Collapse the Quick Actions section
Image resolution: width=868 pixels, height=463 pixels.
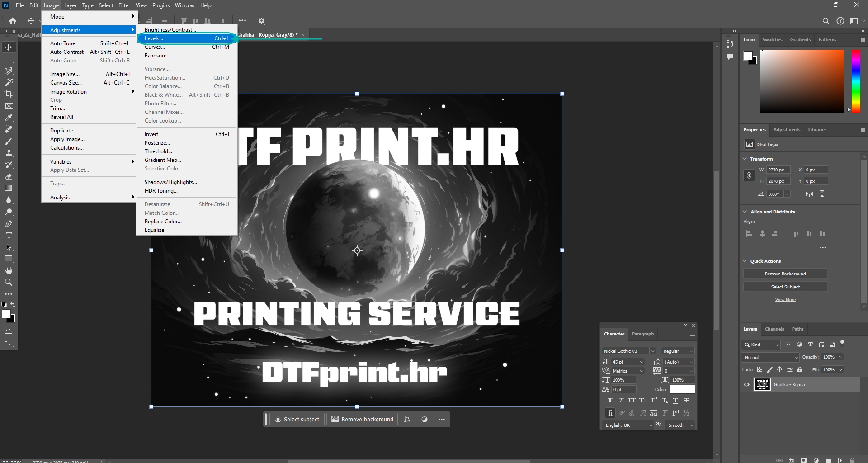pos(745,261)
